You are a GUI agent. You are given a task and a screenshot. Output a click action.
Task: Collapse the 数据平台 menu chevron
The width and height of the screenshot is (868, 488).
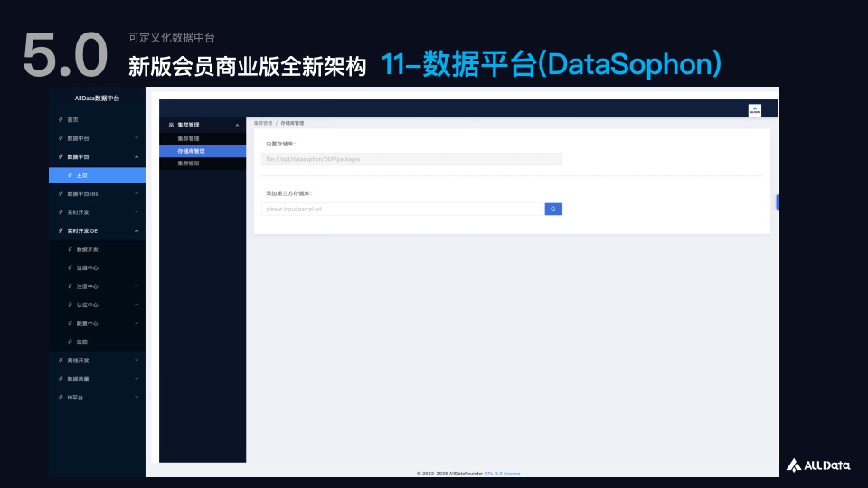click(137, 157)
